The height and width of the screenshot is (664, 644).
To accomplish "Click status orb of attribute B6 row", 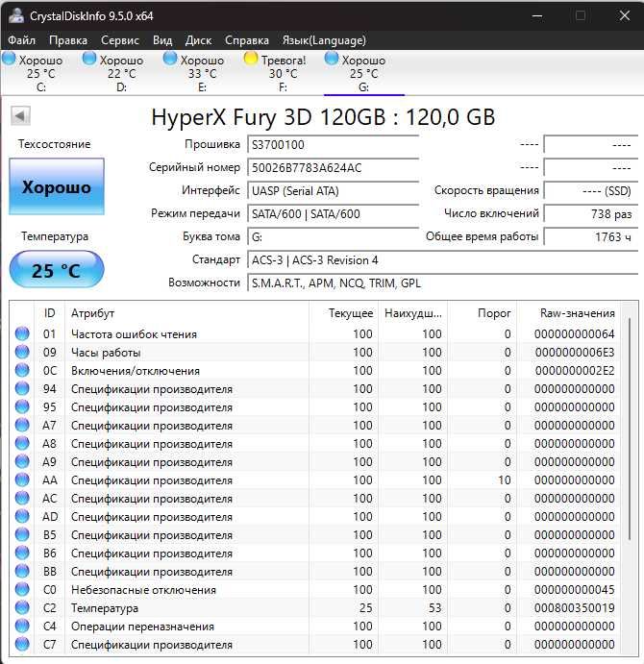I will pos(22,553).
